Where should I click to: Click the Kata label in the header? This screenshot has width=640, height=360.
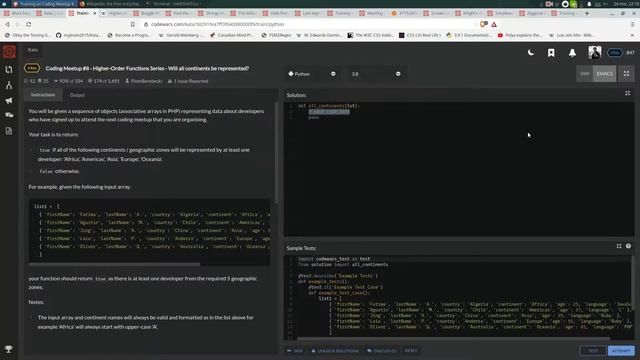(x=33, y=50)
